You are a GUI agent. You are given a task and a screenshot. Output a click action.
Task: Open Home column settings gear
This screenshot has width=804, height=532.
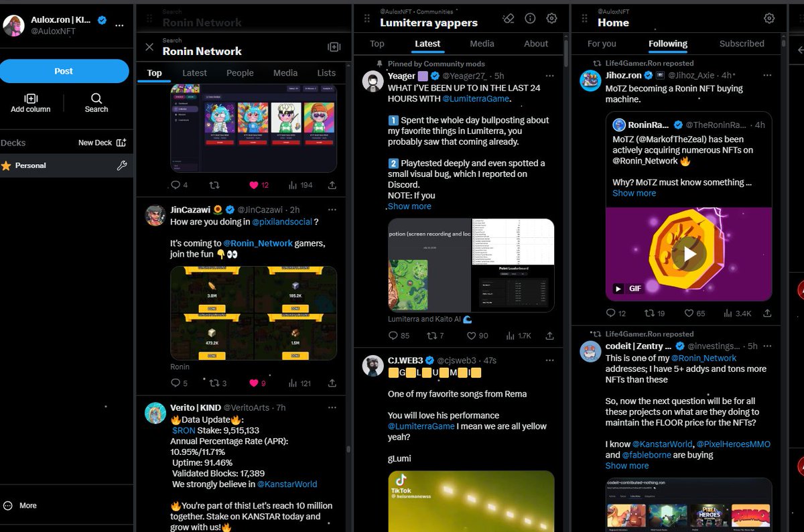click(769, 18)
